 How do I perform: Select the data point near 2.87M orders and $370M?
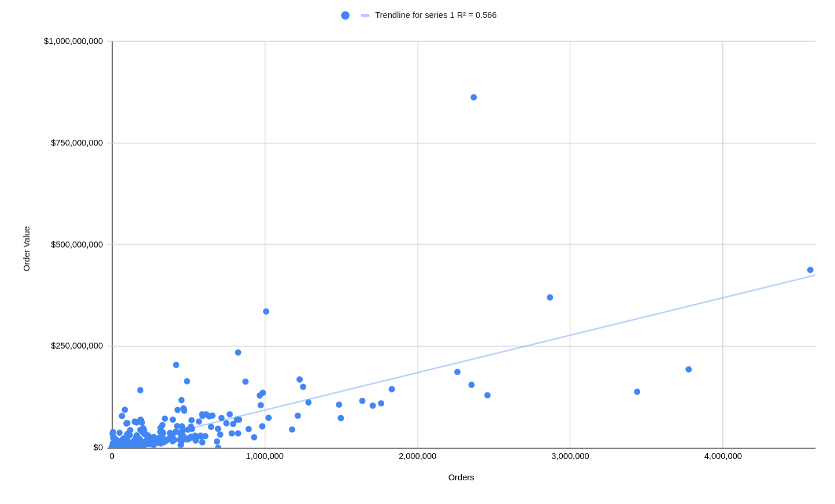550,297
